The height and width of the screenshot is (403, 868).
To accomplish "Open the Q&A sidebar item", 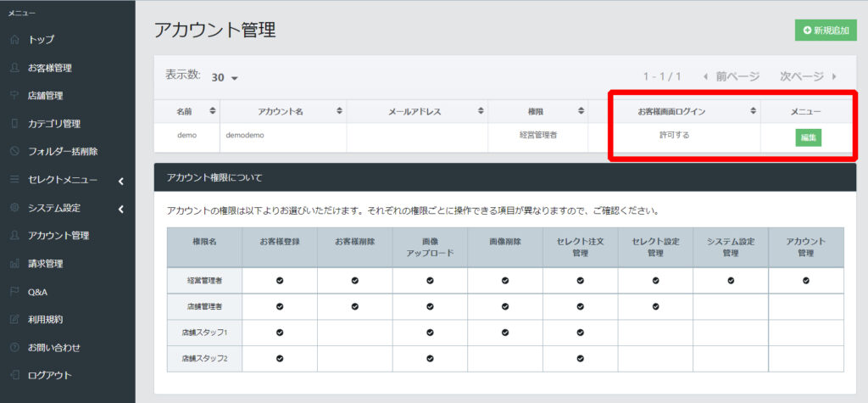I will click(37, 292).
